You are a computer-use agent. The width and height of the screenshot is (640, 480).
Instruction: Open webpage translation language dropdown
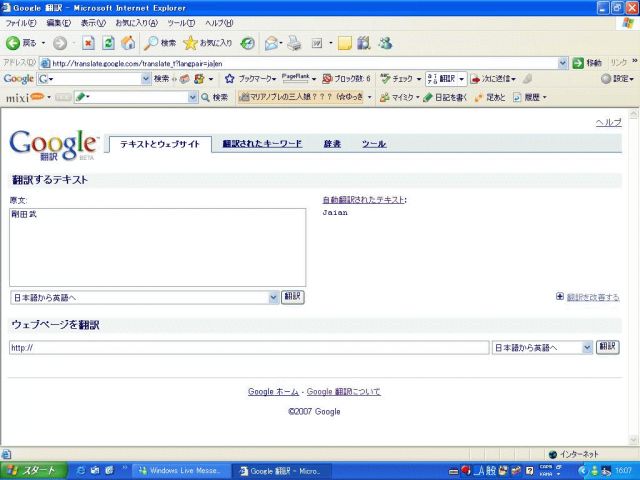pyautogui.click(x=542, y=347)
